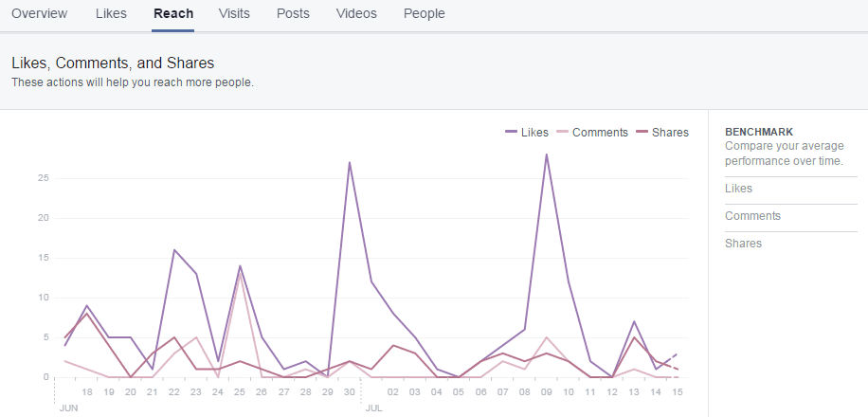Open the Posts tab
This screenshot has height=417, width=868.
[294, 14]
